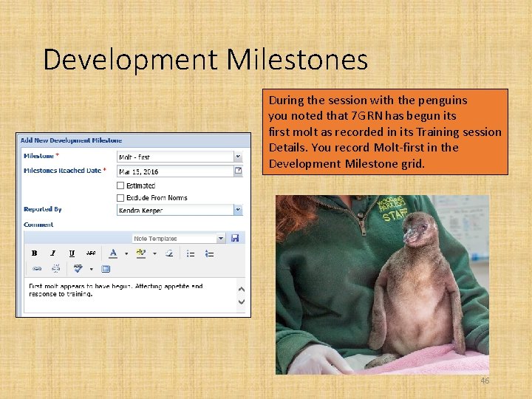This screenshot has width=532, height=399.
Task: Remove hyperlink from comment
Action: click(55, 269)
